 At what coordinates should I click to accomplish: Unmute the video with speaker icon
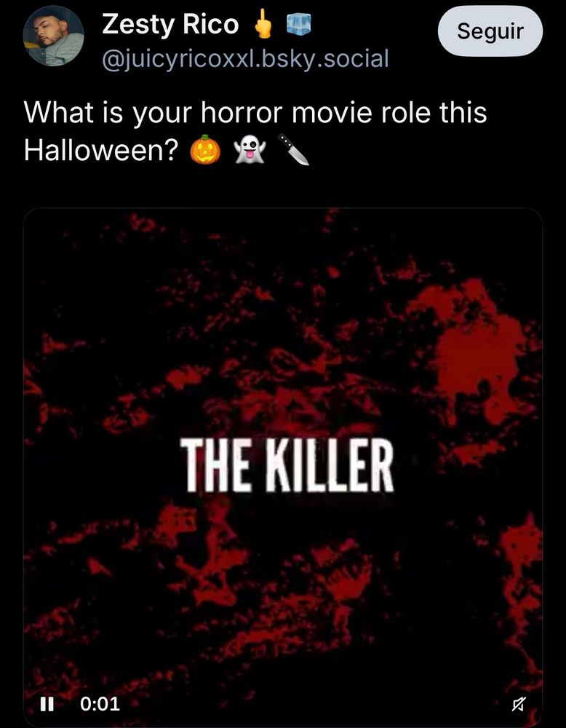coord(519,704)
